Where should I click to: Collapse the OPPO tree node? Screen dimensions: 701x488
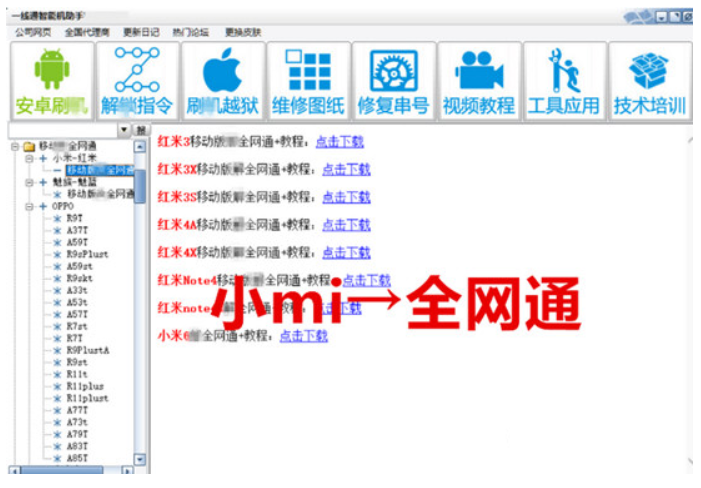(x=29, y=206)
